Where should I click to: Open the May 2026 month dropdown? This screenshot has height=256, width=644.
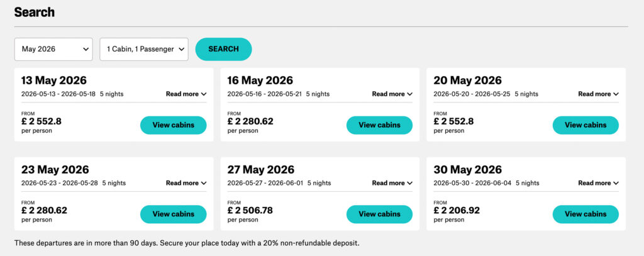point(53,49)
